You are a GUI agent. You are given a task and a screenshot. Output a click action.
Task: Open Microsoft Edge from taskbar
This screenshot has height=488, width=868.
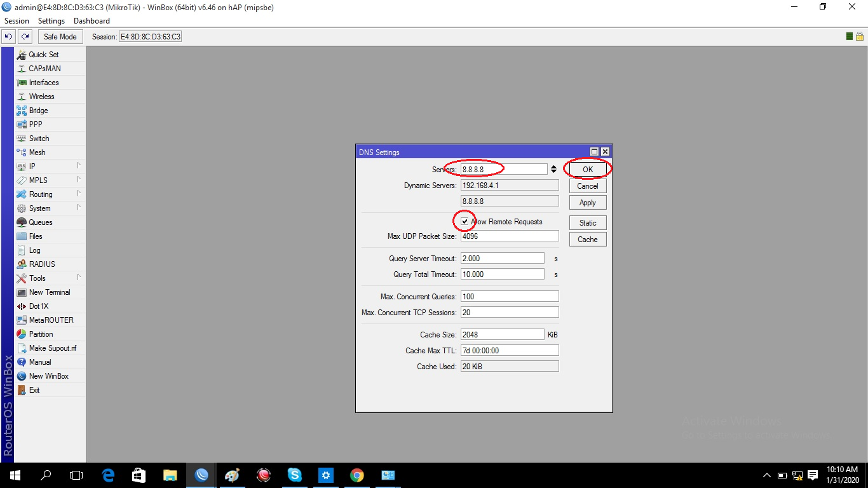click(108, 475)
